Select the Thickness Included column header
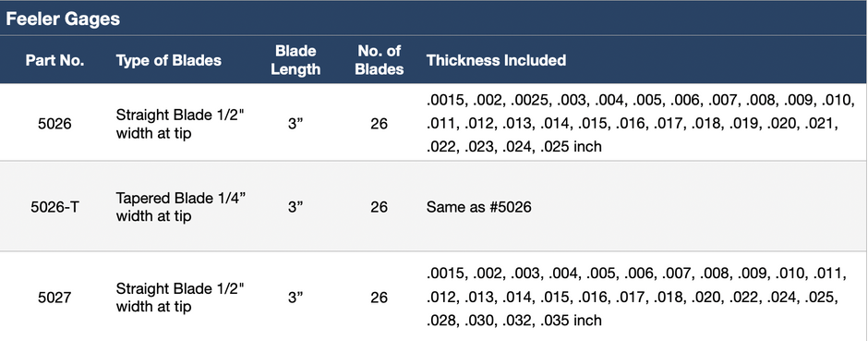This screenshot has width=868, height=341. [x=496, y=60]
